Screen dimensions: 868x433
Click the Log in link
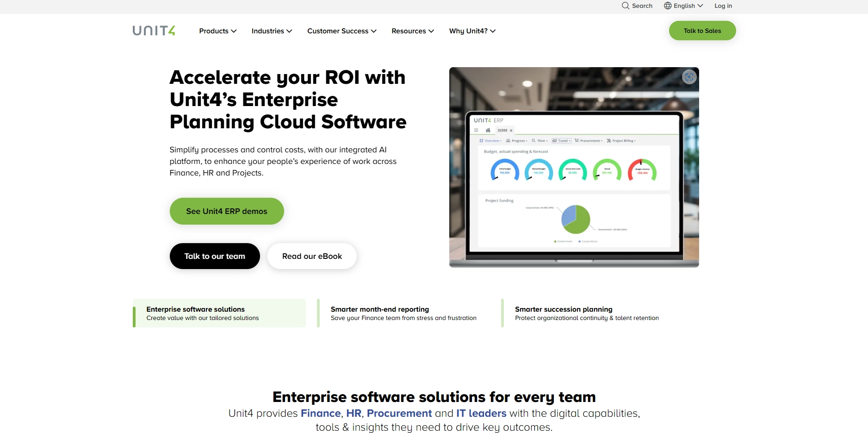(x=723, y=6)
